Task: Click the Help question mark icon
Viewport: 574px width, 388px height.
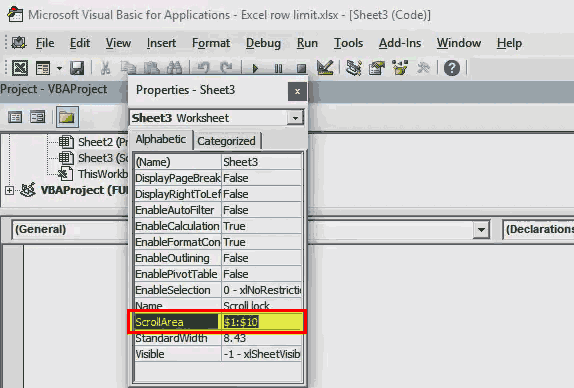Action: [452, 68]
